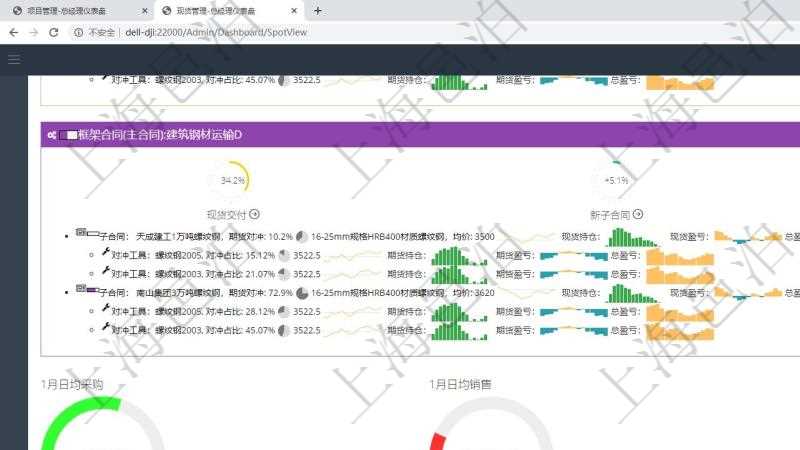Open the 现货交付 link
Viewport: 800px width, 450px height.
[227, 214]
